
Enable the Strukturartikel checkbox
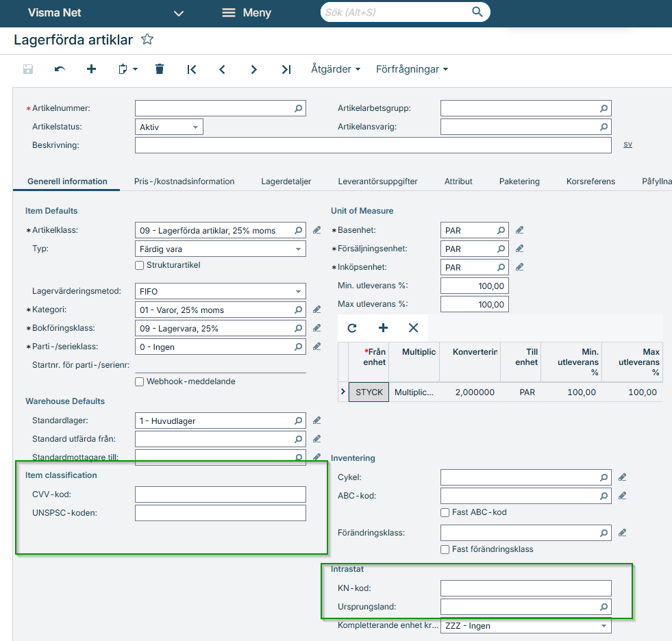click(140, 265)
